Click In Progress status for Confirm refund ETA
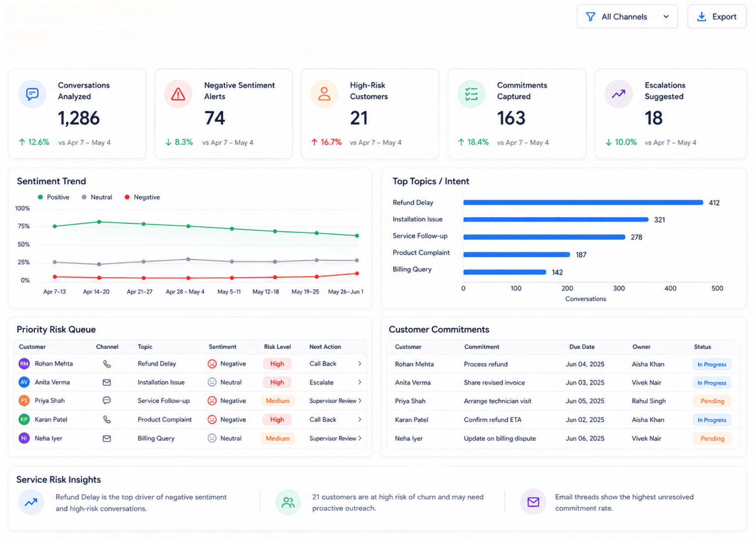 coord(712,420)
